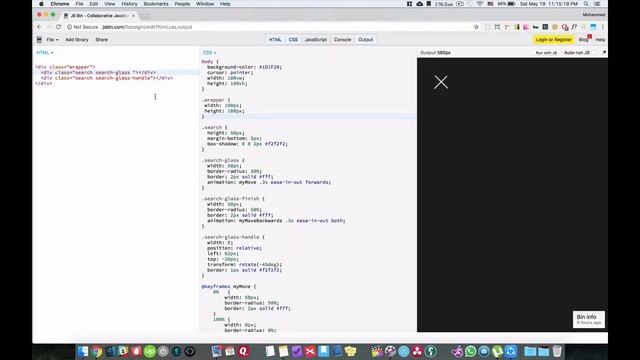This screenshot has height=360, width=640.
Task: Toggle the Console panel button
Action: pos(342,40)
